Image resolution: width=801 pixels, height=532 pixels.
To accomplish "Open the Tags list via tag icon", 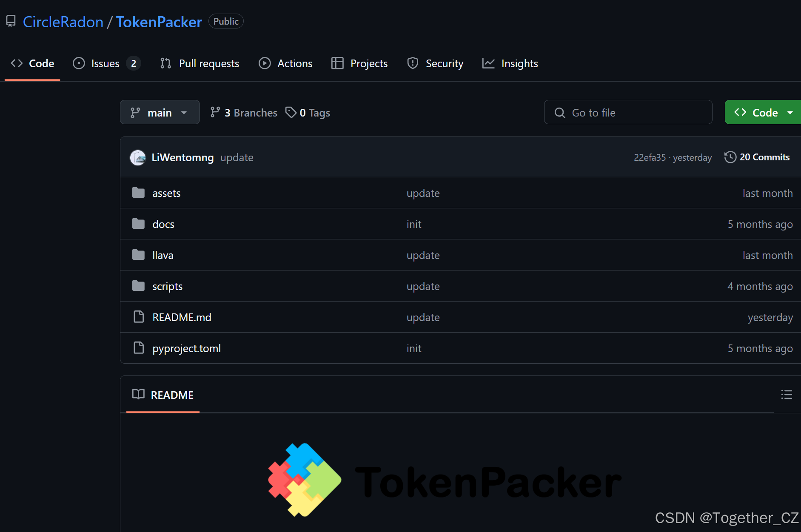I will (291, 112).
